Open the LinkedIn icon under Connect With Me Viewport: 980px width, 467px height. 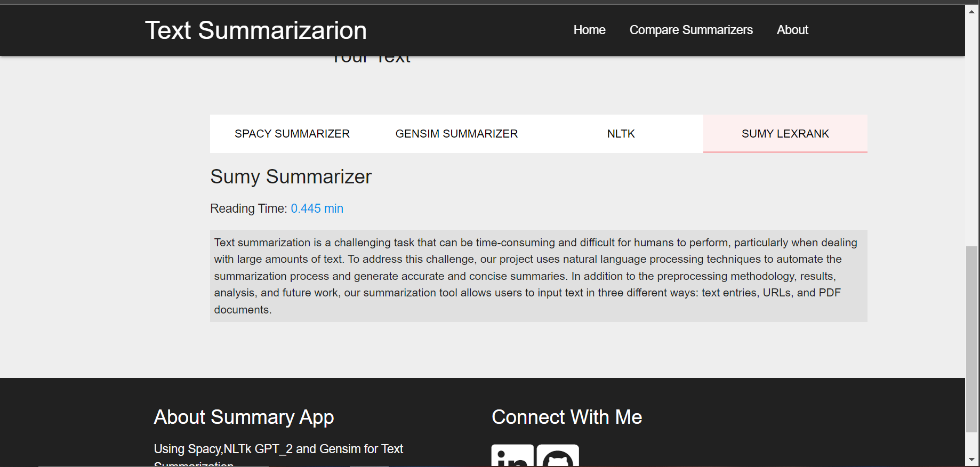click(512, 456)
